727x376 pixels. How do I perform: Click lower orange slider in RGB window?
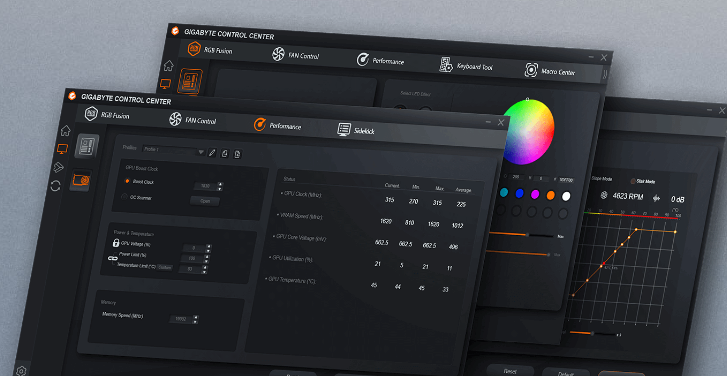517,253
